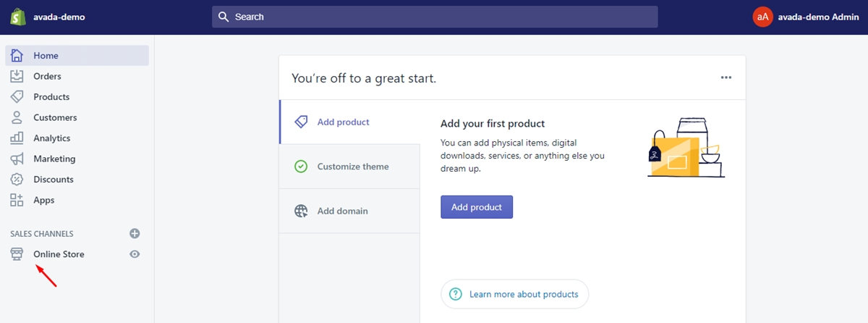Screen dimensions: 868x323
Task: Click the purple Add product button
Action: pyautogui.click(x=477, y=207)
